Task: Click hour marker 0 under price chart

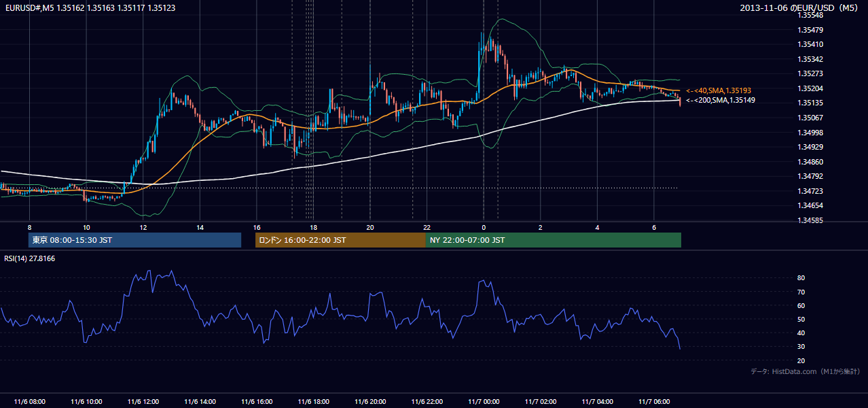Action: pos(484,227)
